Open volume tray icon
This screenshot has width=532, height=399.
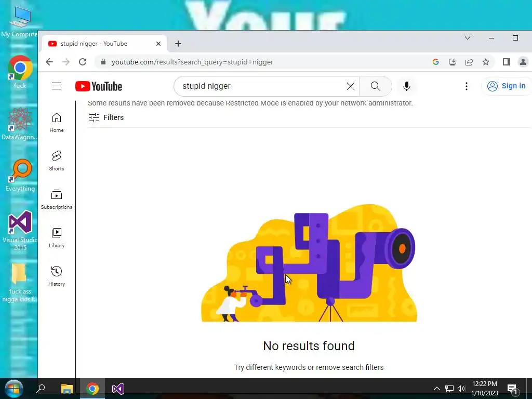pos(461,389)
